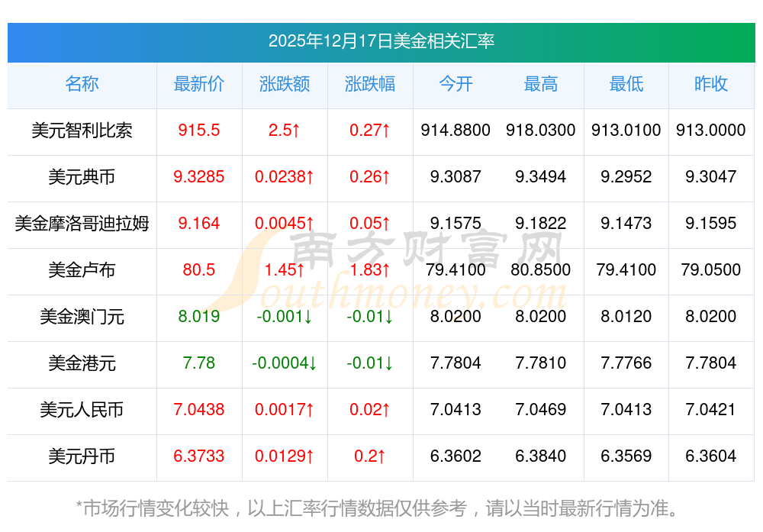The width and height of the screenshot is (763, 532).
Task: Click the high value 918.0300
Action: point(541,130)
